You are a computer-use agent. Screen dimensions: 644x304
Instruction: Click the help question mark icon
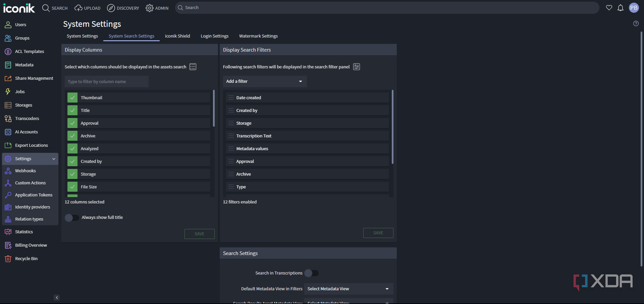pyautogui.click(x=636, y=23)
